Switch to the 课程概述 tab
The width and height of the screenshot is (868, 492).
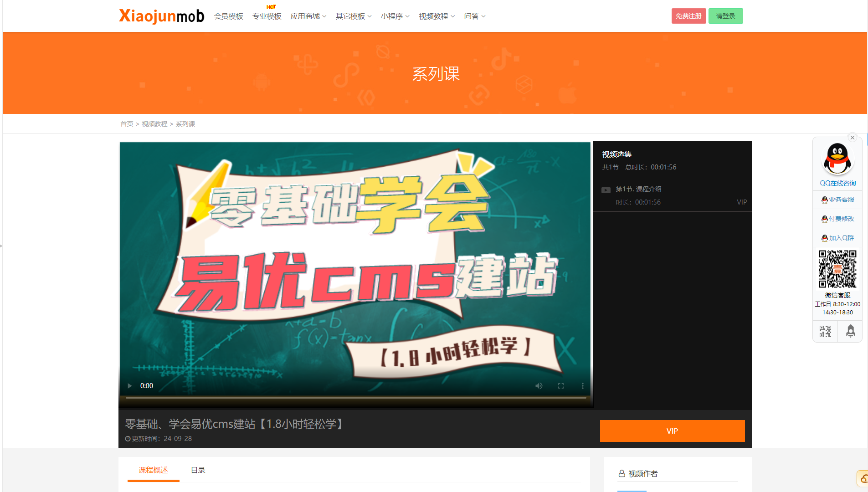coord(153,470)
